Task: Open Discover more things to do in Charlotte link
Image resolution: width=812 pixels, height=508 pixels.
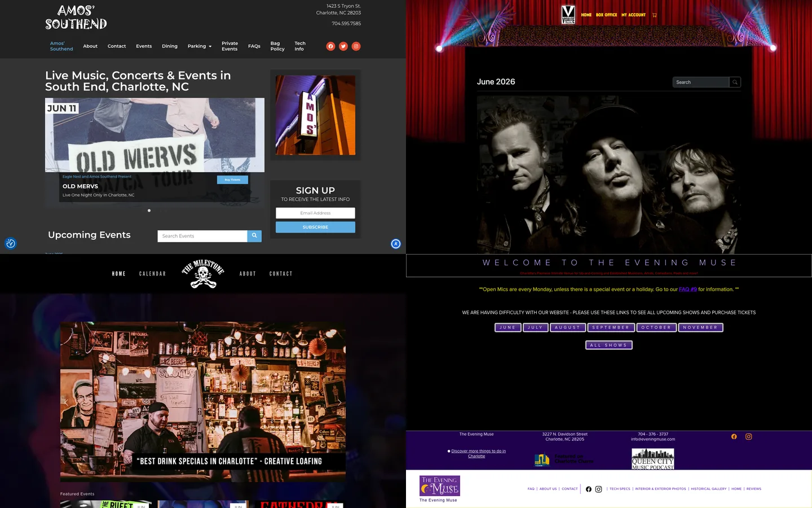Action: tap(478, 454)
